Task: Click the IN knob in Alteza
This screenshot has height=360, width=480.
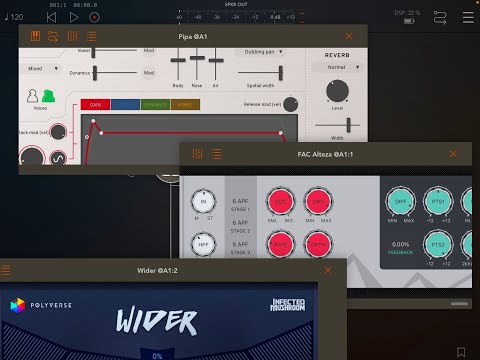Action: (203, 202)
